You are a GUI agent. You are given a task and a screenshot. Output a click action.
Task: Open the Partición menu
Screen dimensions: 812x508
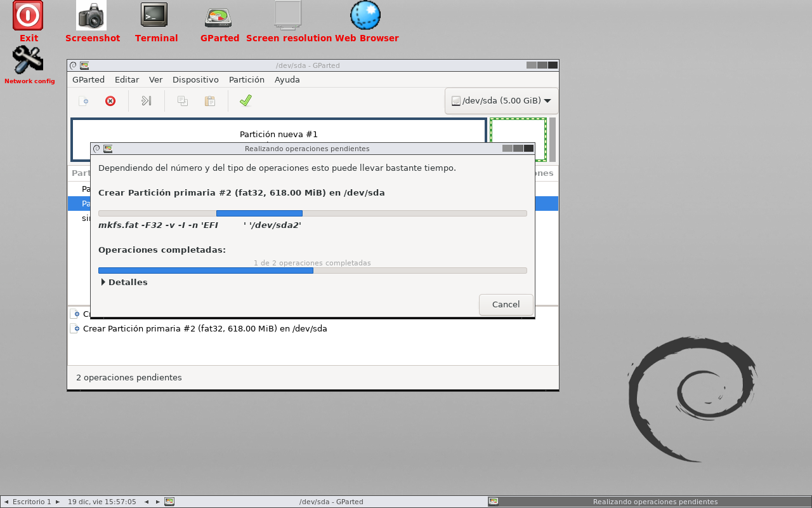(246, 79)
